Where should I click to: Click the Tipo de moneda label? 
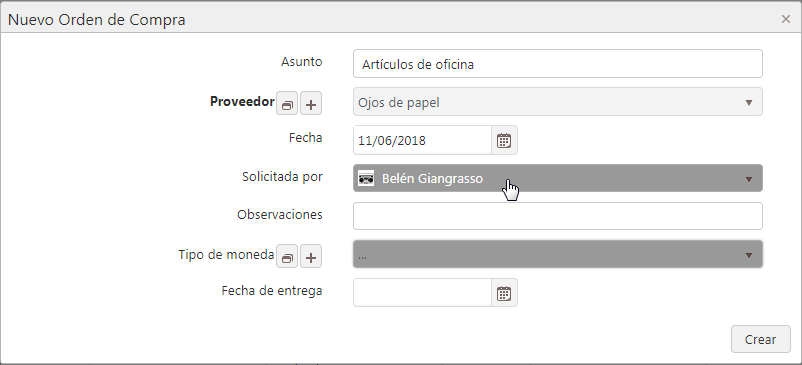tap(226, 254)
